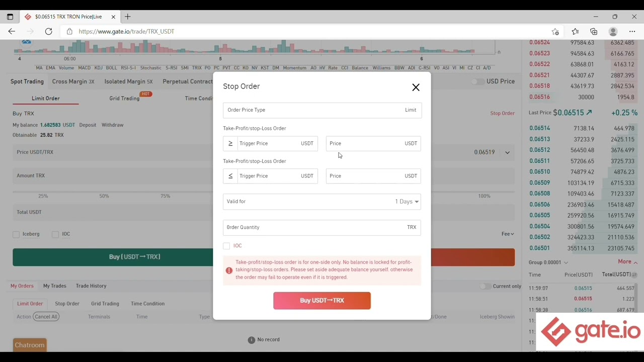Switch to Spot Trading tab
This screenshot has width=644, height=362.
point(27,81)
